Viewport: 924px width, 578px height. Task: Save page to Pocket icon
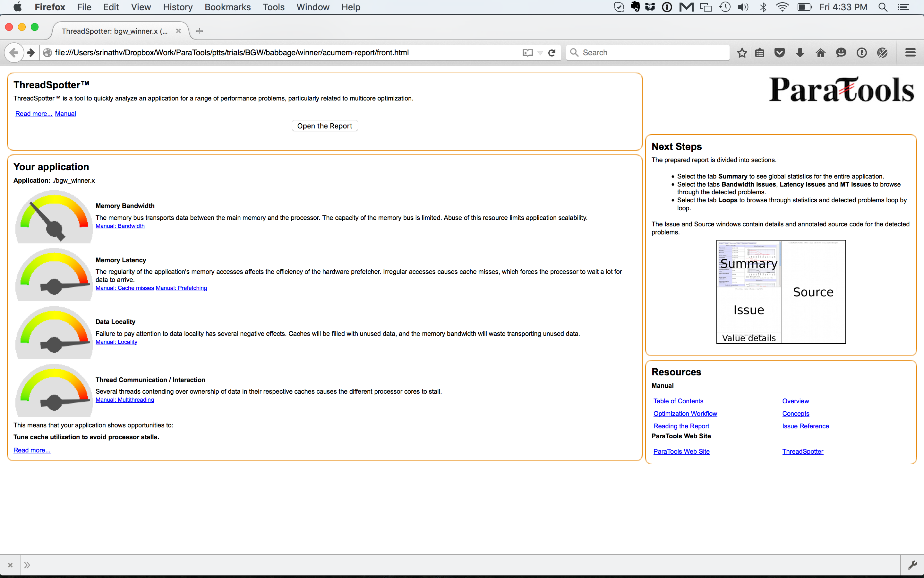coord(780,53)
